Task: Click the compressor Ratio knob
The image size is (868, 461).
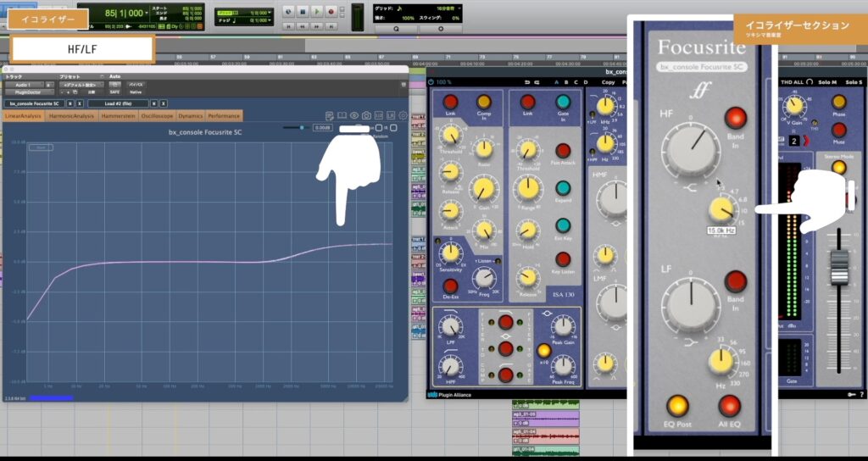Action: 484,148
